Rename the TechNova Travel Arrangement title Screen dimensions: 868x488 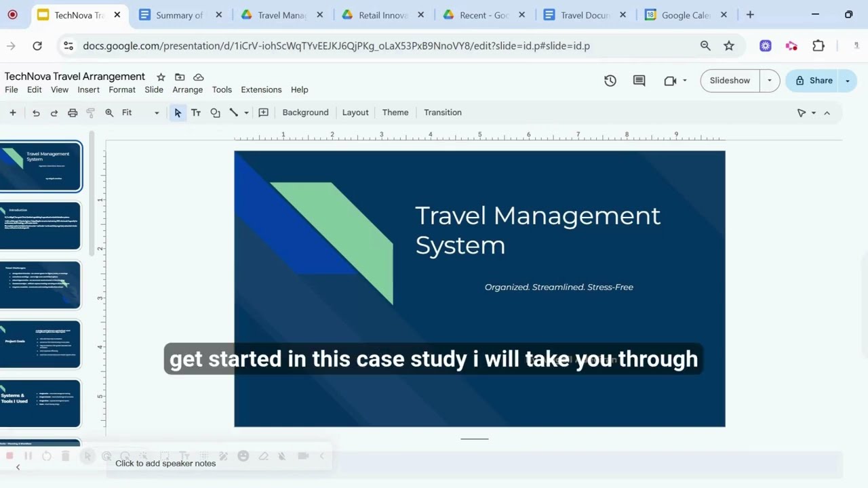point(75,77)
